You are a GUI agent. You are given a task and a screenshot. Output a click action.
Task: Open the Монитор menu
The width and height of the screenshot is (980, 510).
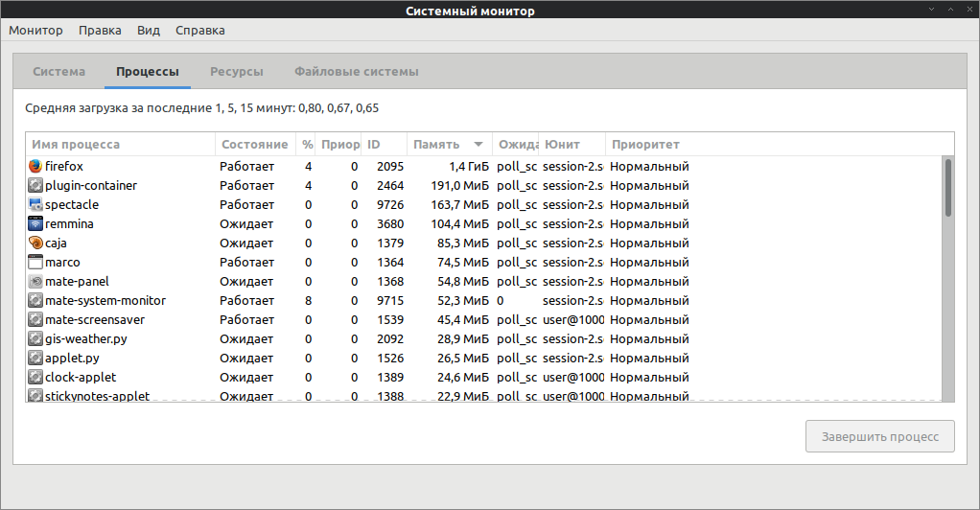tap(35, 30)
